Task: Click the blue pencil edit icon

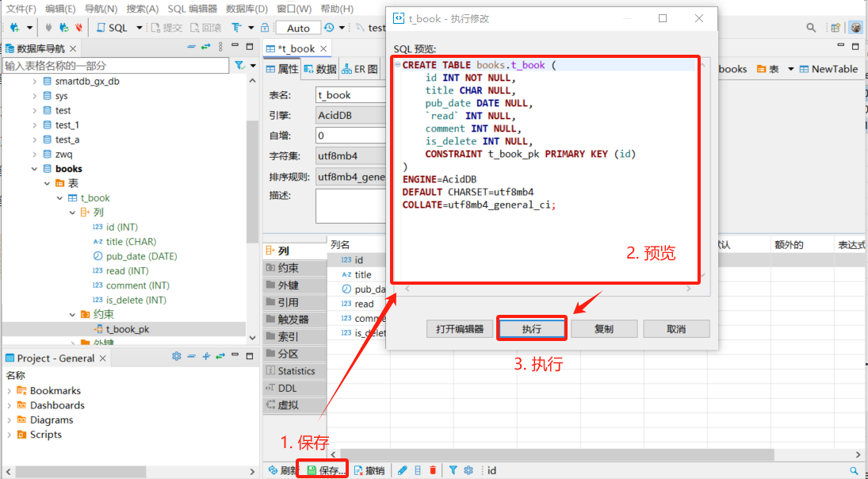Action: pos(402,470)
